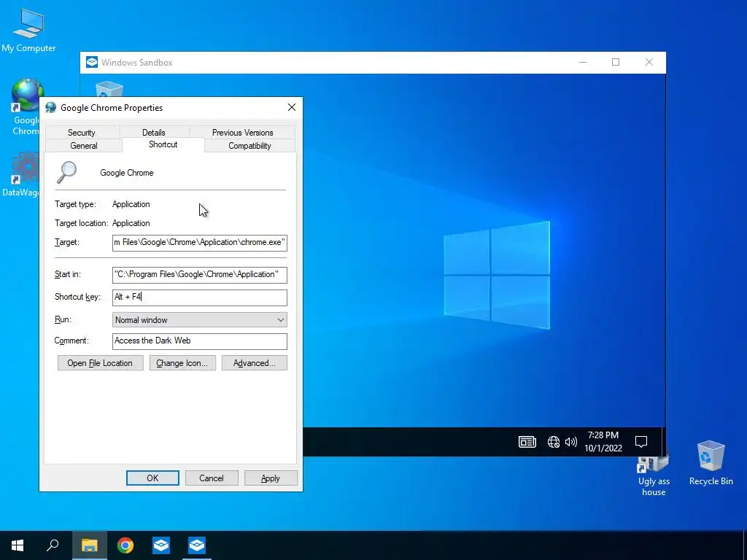Image resolution: width=747 pixels, height=560 pixels.
Task: Focus the Shortcut key field
Action: coord(200,297)
